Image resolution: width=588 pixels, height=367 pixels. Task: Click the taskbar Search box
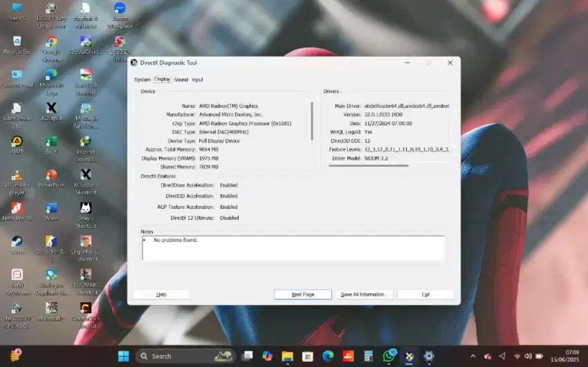pyautogui.click(x=185, y=356)
